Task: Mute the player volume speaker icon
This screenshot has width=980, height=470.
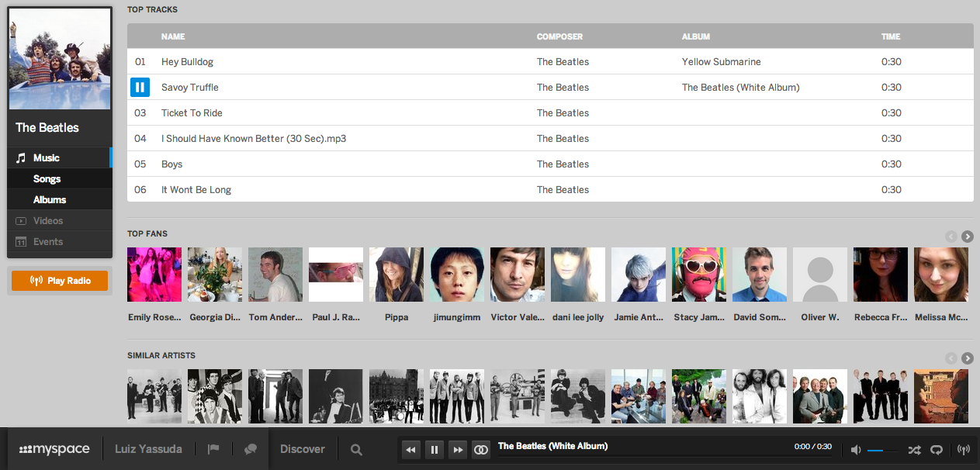Action: (x=856, y=450)
